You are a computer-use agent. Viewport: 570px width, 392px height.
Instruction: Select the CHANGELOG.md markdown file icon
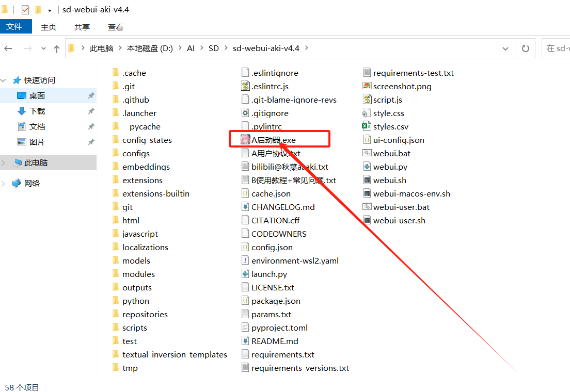point(245,207)
